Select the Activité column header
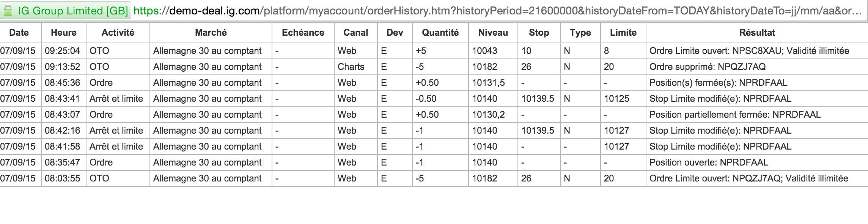This screenshot has height=224, width=868. coord(118,33)
